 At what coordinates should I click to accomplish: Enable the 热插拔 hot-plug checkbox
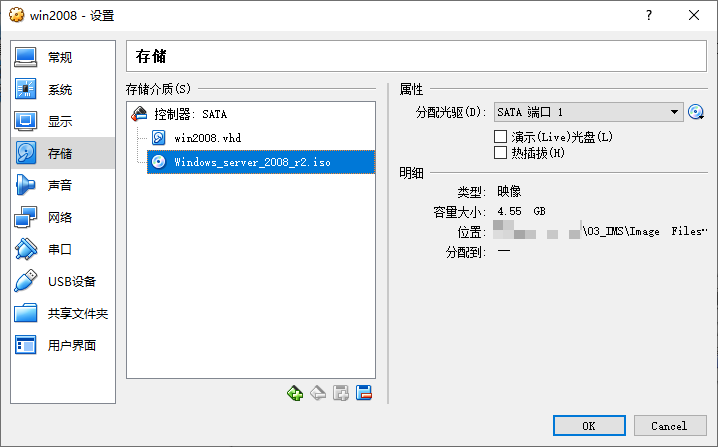point(500,153)
